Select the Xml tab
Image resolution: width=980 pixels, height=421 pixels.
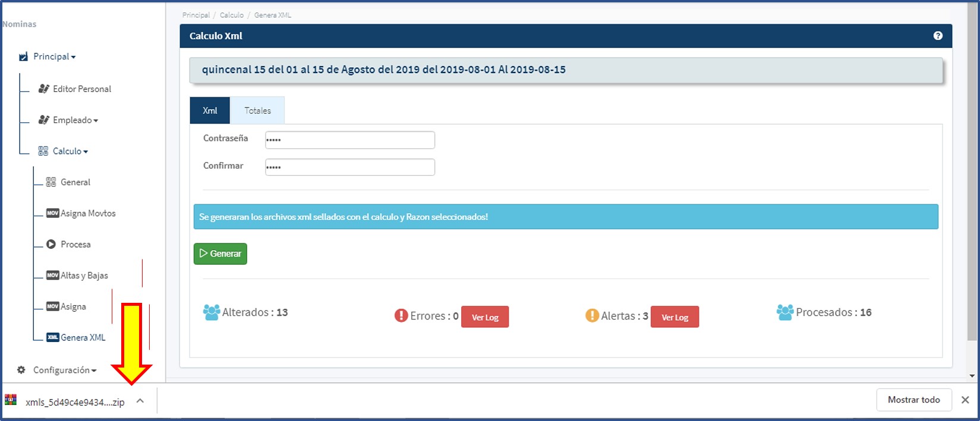(x=210, y=110)
